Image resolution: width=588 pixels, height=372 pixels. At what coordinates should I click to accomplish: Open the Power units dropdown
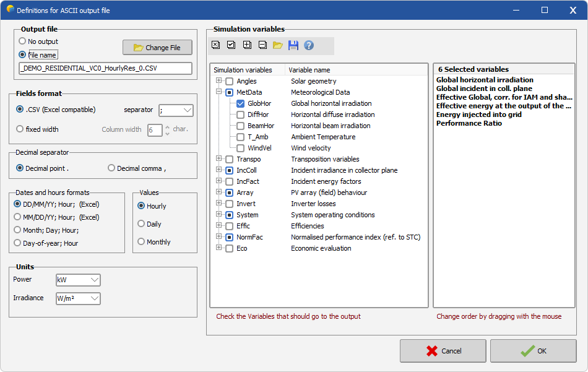[x=95, y=280]
